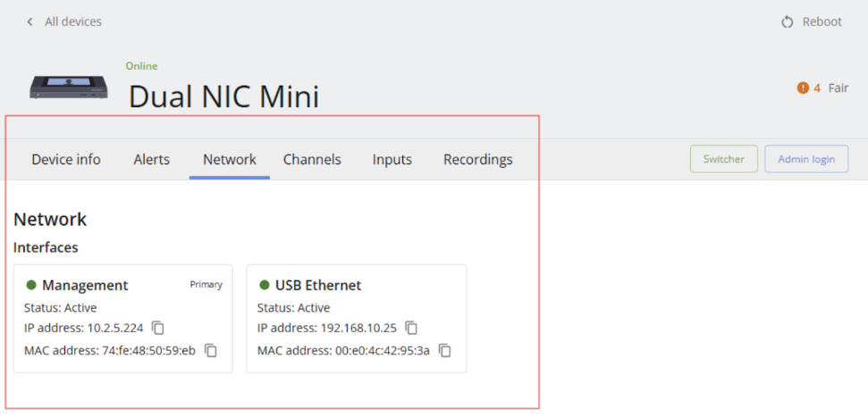Image resolution: width=868 pixels, height=417 pixels.
Task: Copy the USB Ethernet MAC address
Action: pos(445,350)
